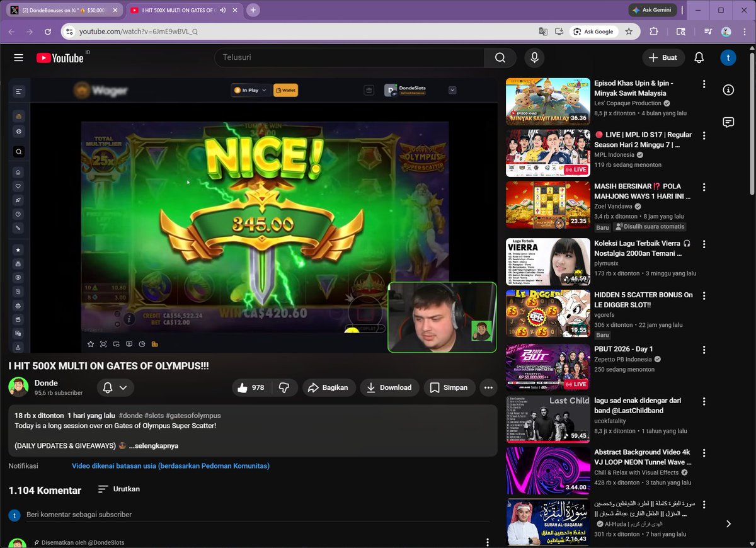Open Donde channel name link
The height and width of the screenshot is (548, 756).
pyautogui.click(x=46, y=383)
